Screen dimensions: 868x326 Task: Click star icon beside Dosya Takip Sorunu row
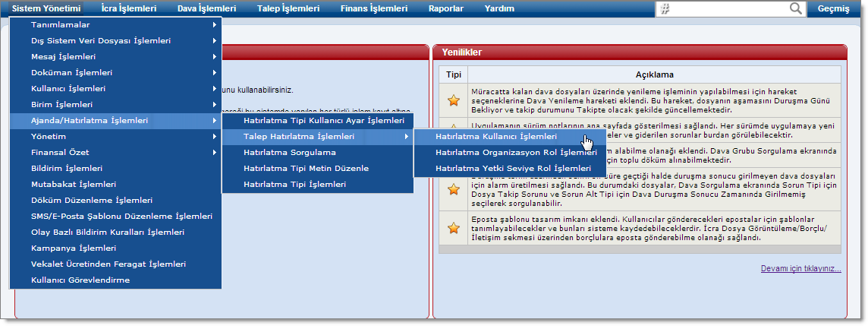tap(454, 189)
